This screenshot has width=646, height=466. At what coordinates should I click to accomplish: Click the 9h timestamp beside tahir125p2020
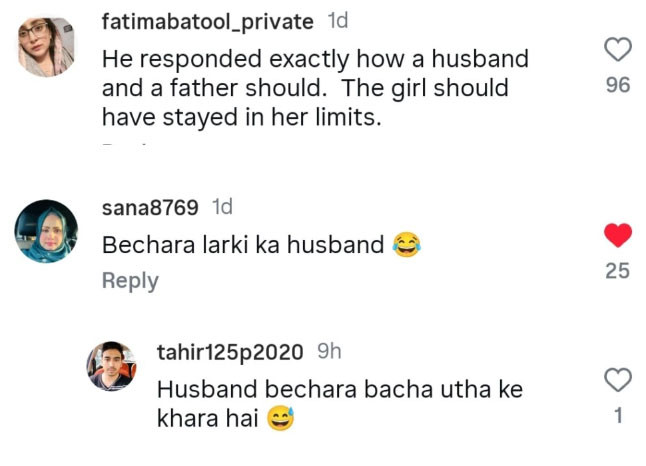pyautogui.click(x=329, y=352)
